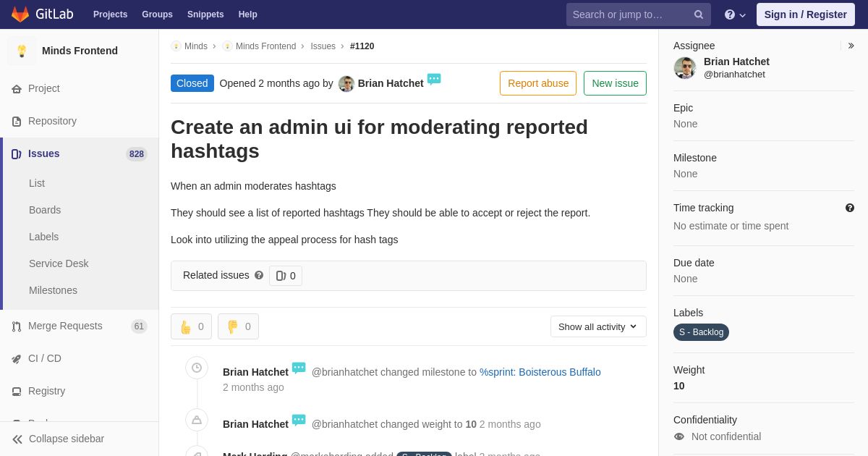Click the S - Backlog label badge
This screenshot has width=868, height=456.
[x=701, y=332]
